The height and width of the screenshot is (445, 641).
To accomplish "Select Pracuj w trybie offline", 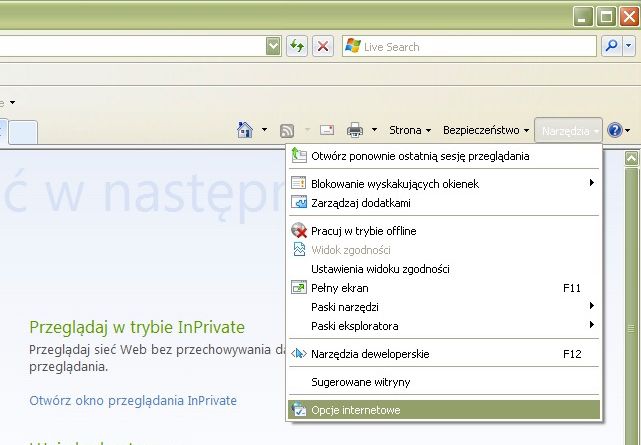I will pyautogui.click(x=444, y=231).
